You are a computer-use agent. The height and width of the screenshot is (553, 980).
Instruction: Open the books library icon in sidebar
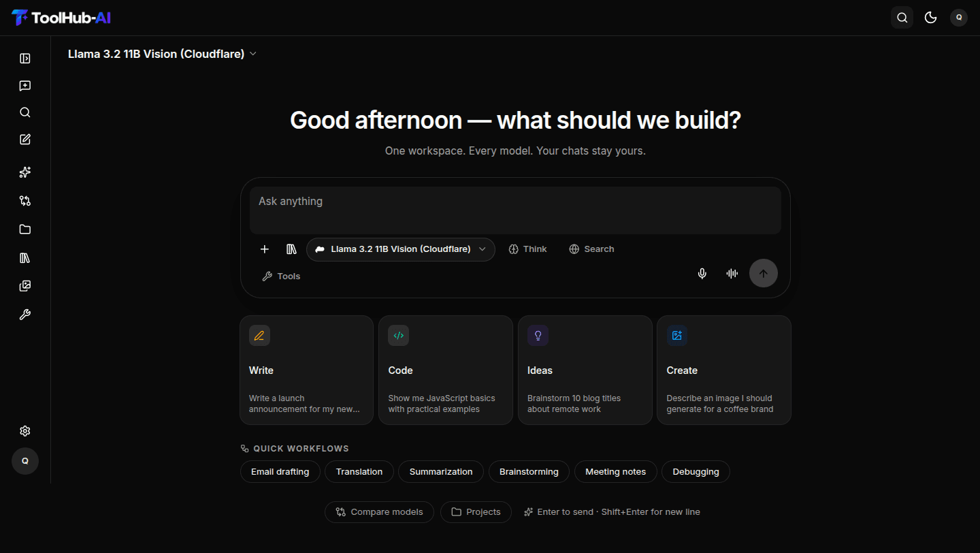25,258
